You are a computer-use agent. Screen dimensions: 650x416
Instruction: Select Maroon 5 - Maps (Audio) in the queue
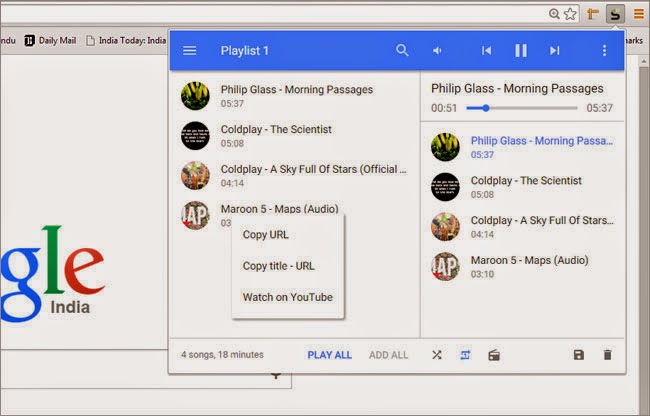tap(523, 266)
